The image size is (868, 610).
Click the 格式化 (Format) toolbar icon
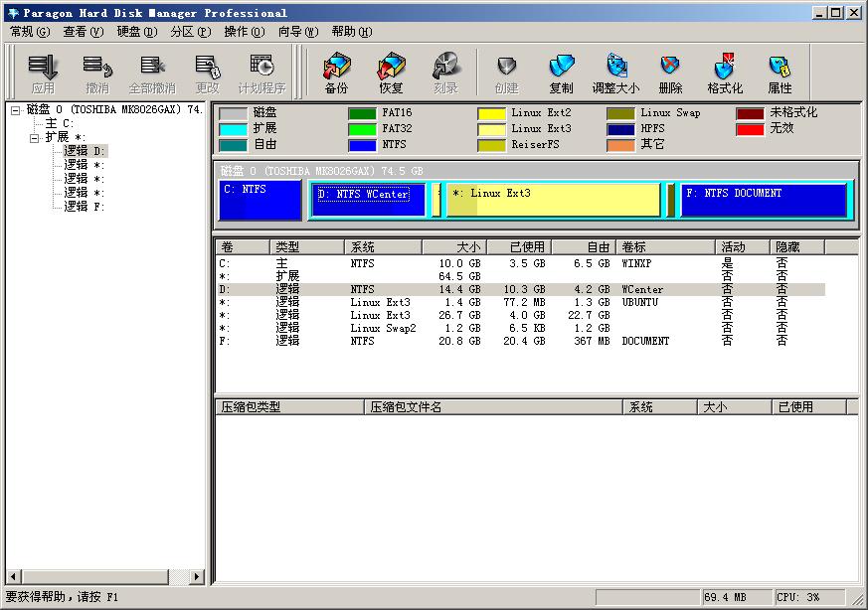tap(725, 74)
